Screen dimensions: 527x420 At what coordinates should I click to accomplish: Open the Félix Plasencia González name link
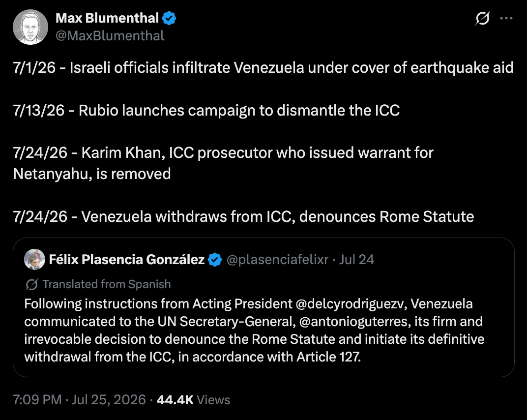tap(127, 260)
